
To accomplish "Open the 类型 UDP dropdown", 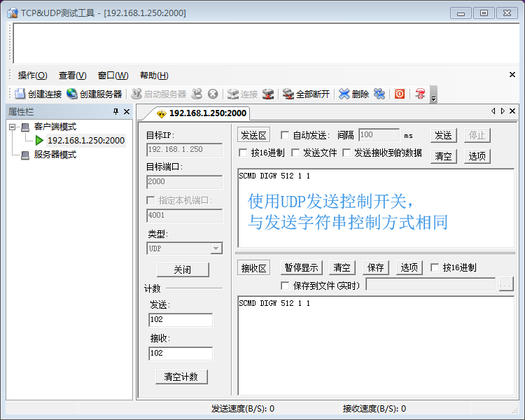I will pos(216,248).
